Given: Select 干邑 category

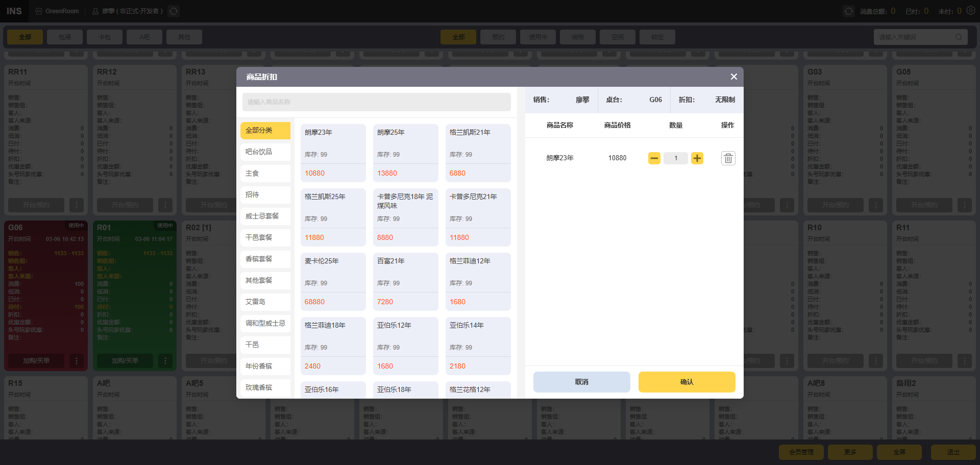Looking at the screenshot, I should point(265,345).
